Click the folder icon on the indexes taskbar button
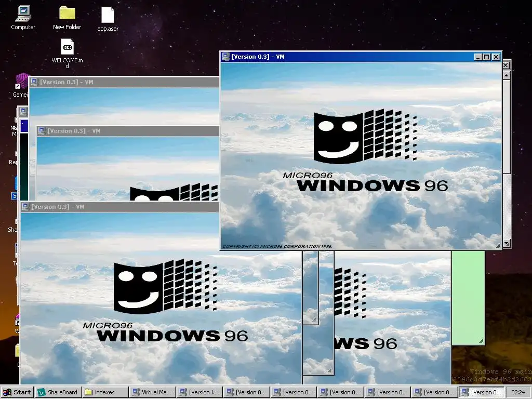 pyautogui.click(x=89, y=392)
